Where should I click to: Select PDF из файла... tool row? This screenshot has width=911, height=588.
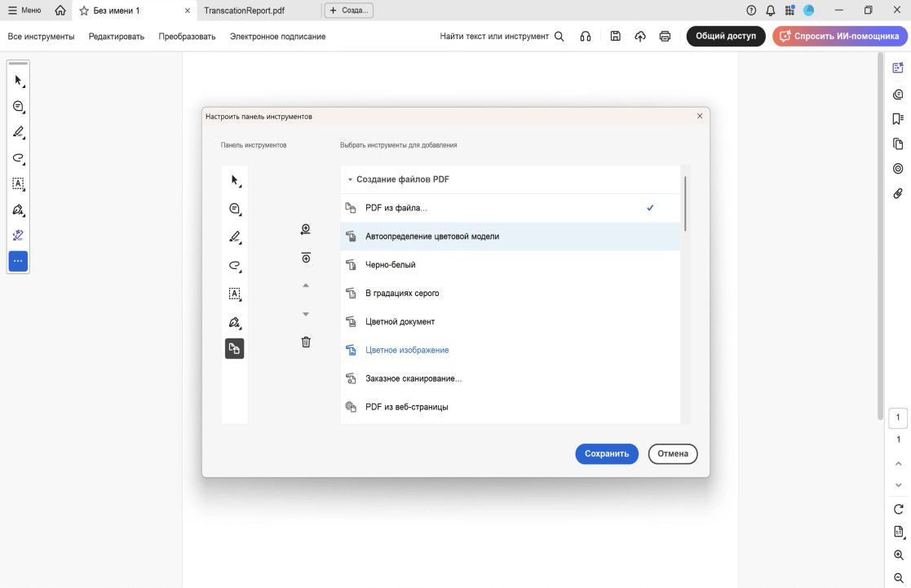[x=510, y=208]
